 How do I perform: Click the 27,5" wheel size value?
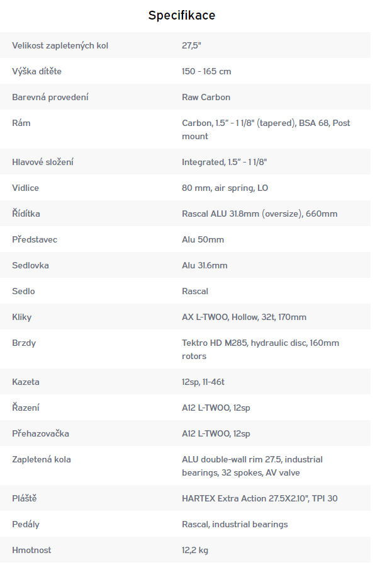pos(192,45)
